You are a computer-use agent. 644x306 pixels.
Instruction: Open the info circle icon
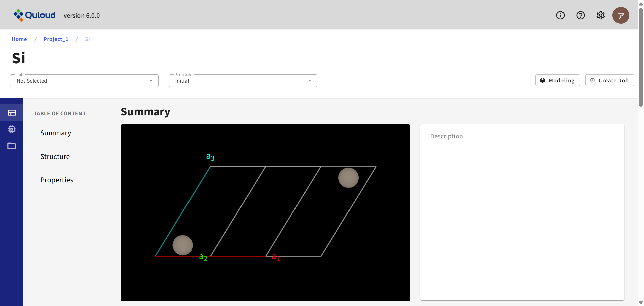pyautogui.click(x=560, y=15)
